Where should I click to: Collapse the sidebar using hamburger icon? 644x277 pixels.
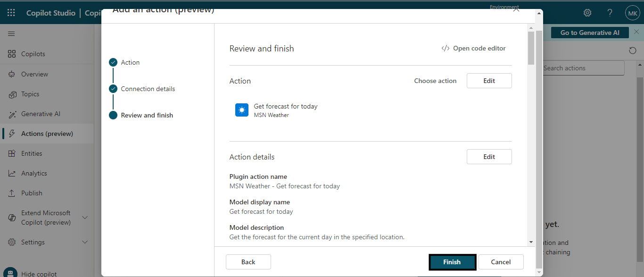[x=11, y=34]
